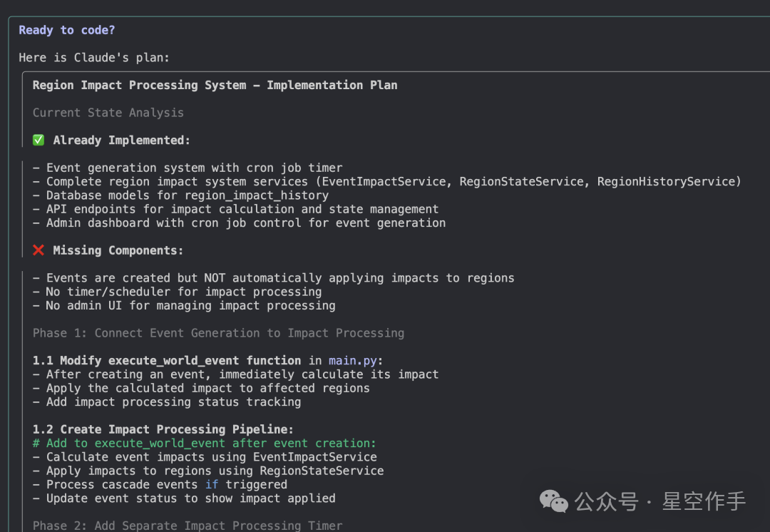Click the "Ready to code?" prompt heading
Image resolution: width=770 pixels, height=532 pixels.
pyautogui.click(x=66, y=30)
